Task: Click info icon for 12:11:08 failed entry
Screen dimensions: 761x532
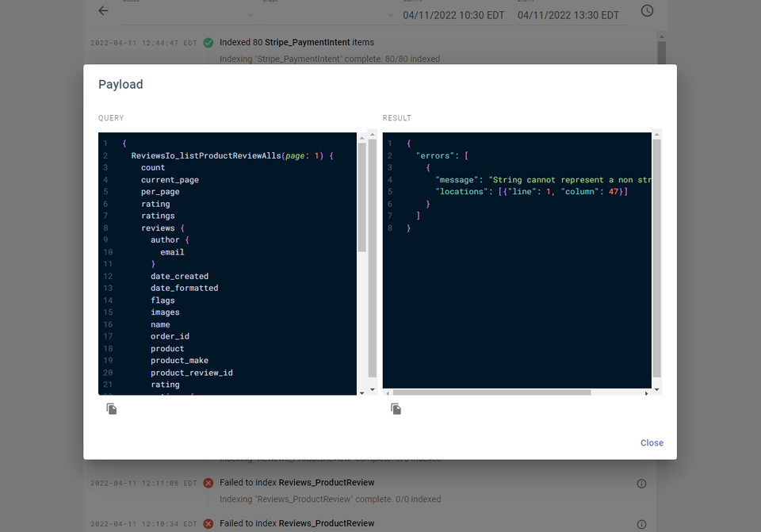Action: point(641,483)
